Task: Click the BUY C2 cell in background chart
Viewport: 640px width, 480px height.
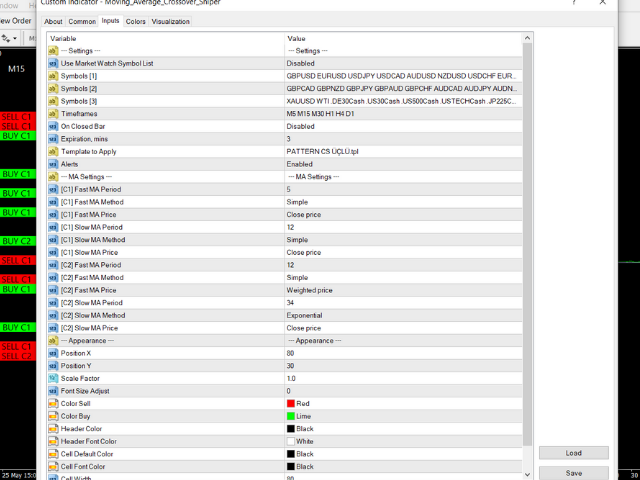Action: 16,241
